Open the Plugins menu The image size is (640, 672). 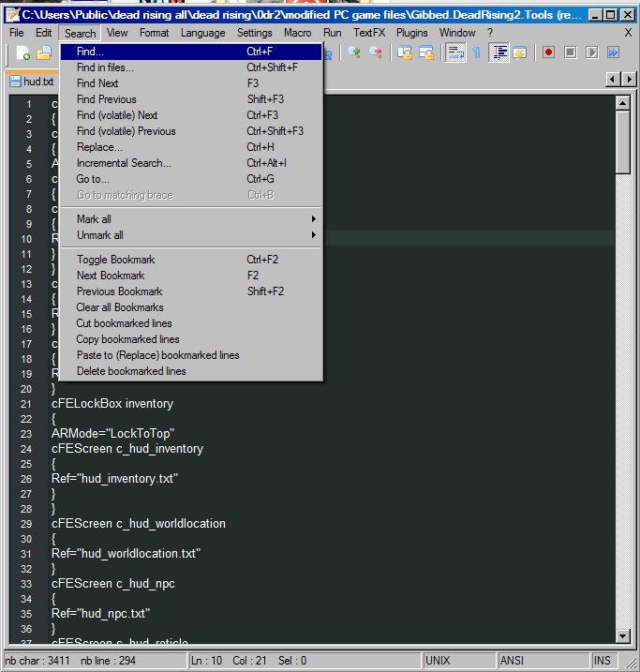(411, 33)
